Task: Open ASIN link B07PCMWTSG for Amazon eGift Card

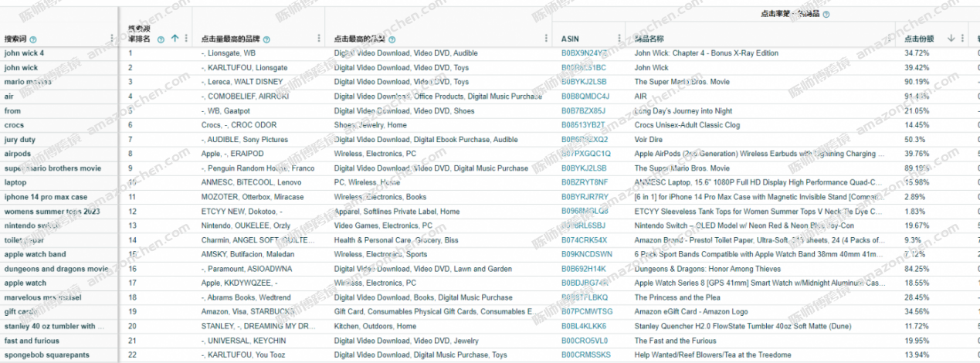Action: pyautogui.click(x=587, y=312)
